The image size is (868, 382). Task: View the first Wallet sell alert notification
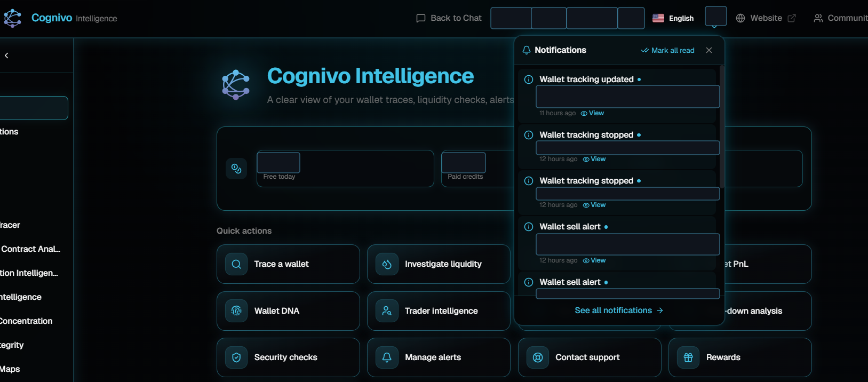594,260
